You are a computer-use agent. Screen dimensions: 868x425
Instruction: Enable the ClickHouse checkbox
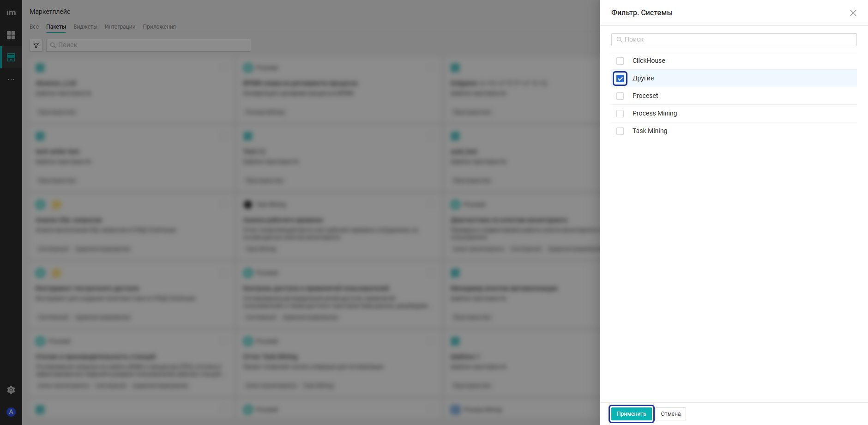(620, 61)
